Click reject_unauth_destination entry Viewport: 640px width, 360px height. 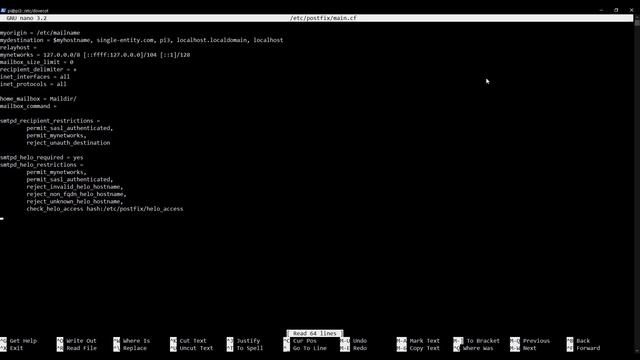point(68,143)
